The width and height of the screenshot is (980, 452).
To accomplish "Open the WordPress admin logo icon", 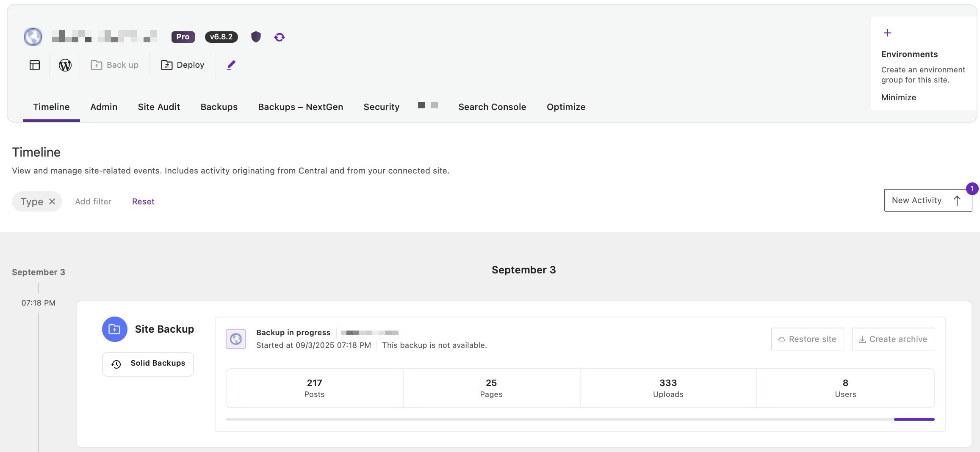I will [65, 65].
